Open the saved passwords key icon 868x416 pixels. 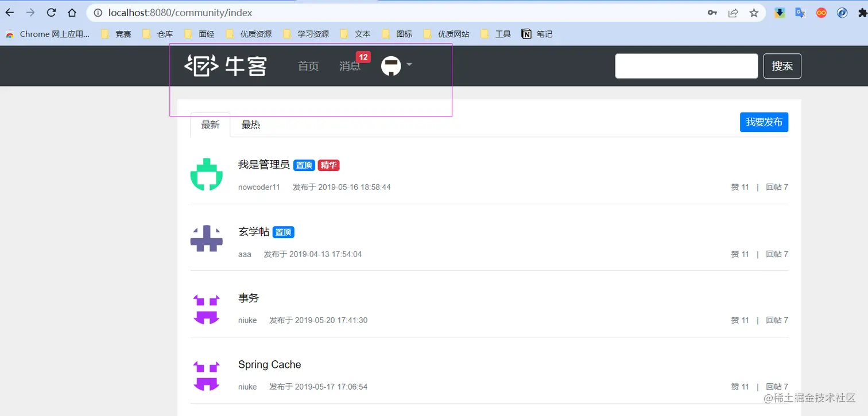[712, 13]
